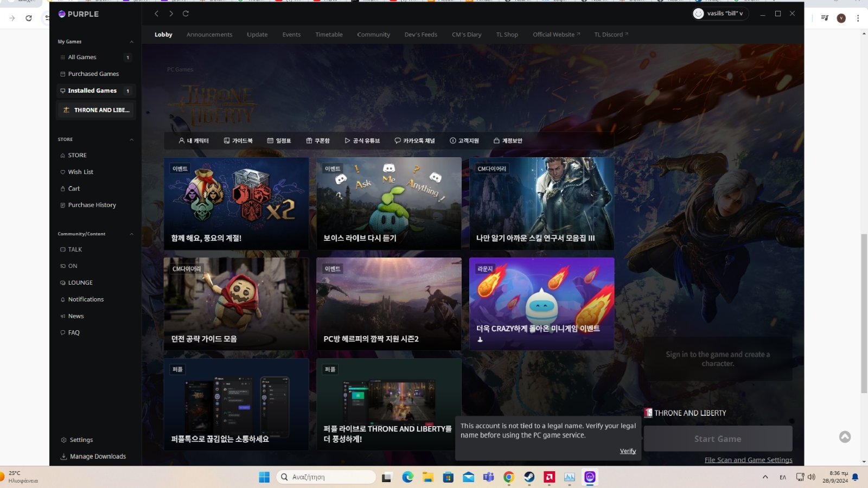Open the CRAZY minigame event card
Screen dimensions: 868x488
click(x=541, y=304)
